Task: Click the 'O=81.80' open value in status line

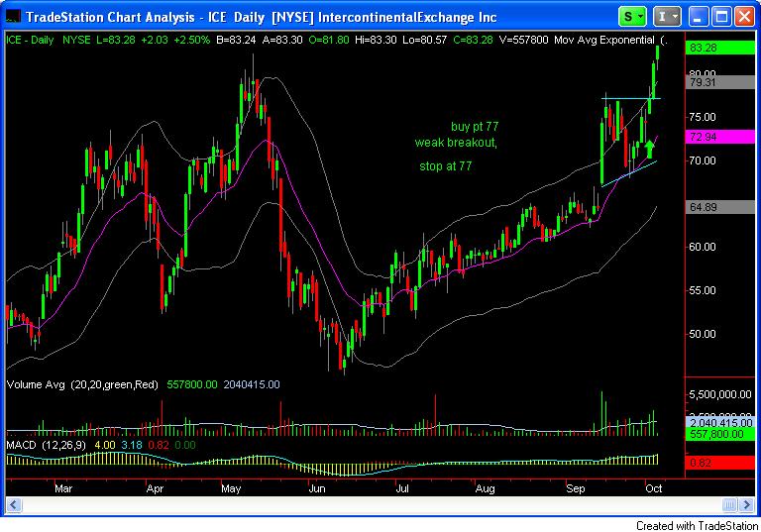Action: click(329, 41)
